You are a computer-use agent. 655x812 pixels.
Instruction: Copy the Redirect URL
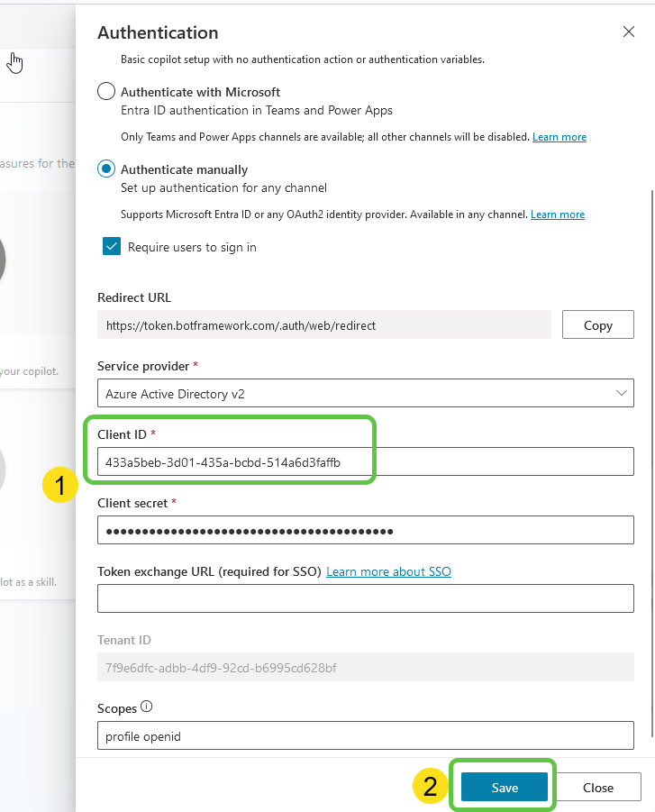pyautogui.click(x=597, y=325)
